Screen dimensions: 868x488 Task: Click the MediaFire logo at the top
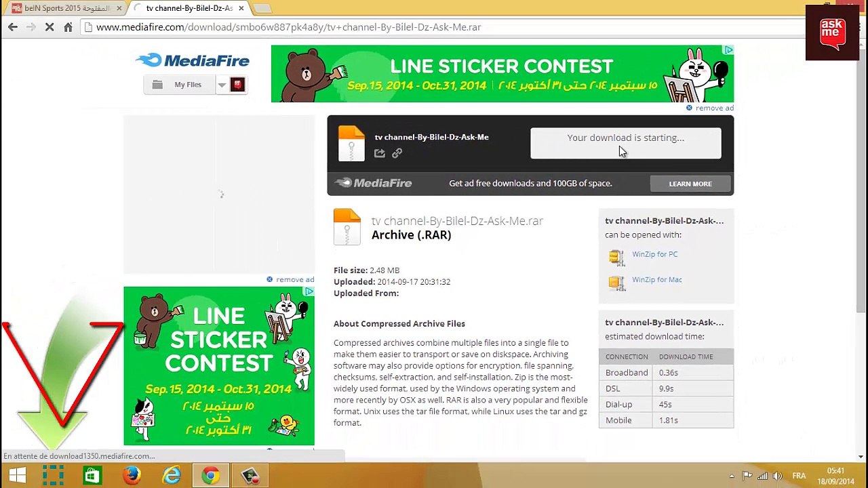[x=193, y=60]
